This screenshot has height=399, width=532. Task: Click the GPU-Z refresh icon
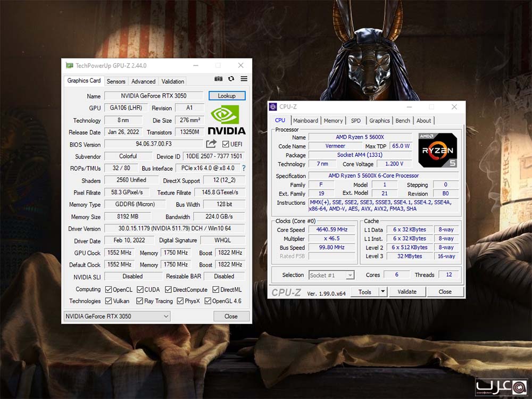click(231, 79)
